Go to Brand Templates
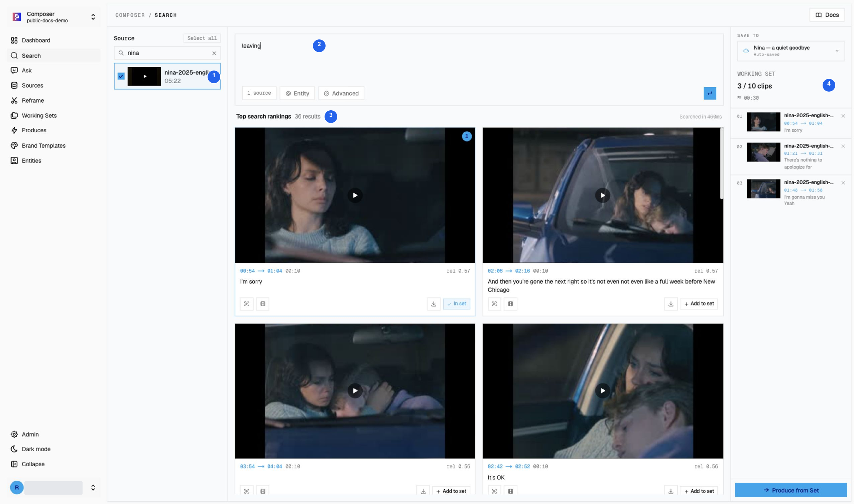The height and width of the screenshot is (504, 854). tap(54, 146)
